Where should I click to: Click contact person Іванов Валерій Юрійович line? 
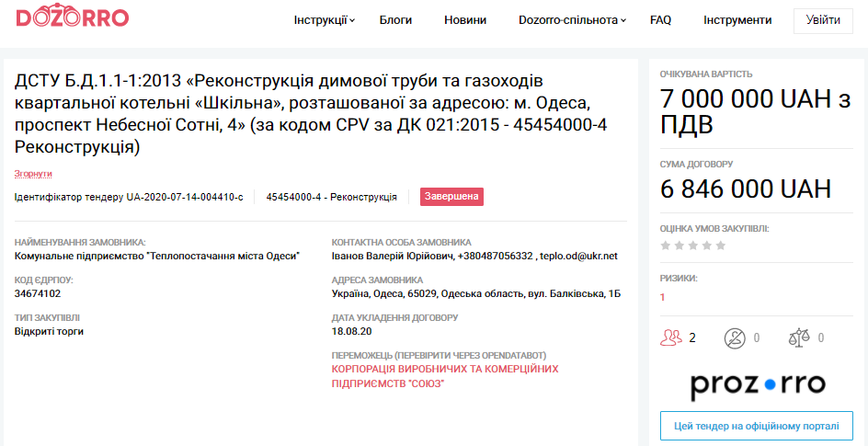(x=474, y=257)
